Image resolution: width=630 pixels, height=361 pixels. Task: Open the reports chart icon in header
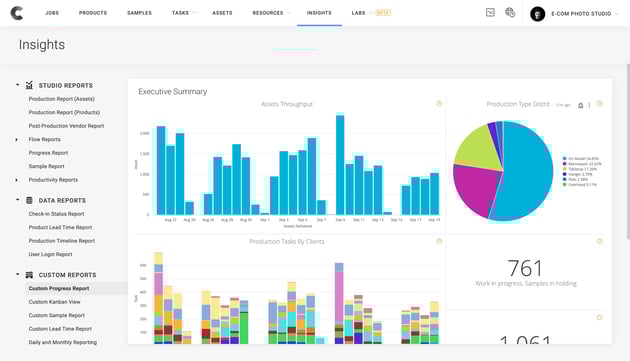[x=490, y=12]
